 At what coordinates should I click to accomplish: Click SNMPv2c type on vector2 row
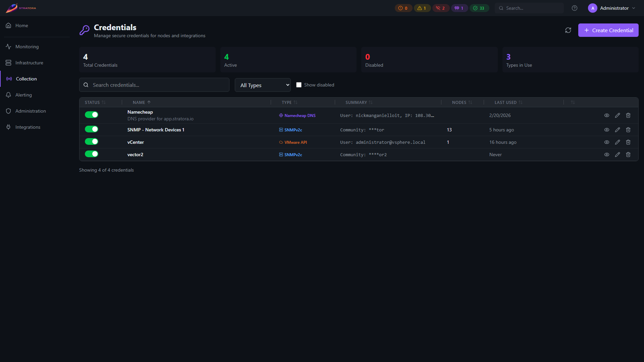[x=290, y=155]
